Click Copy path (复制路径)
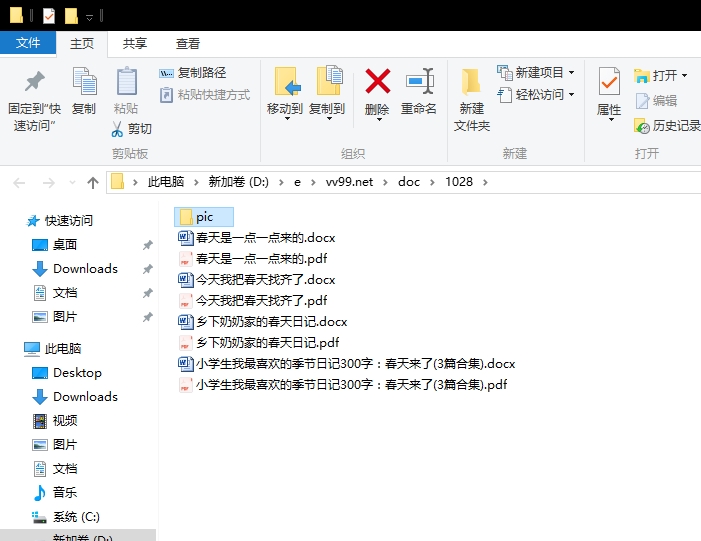Viewport: 701px width, 541px height. coord(193,73)
